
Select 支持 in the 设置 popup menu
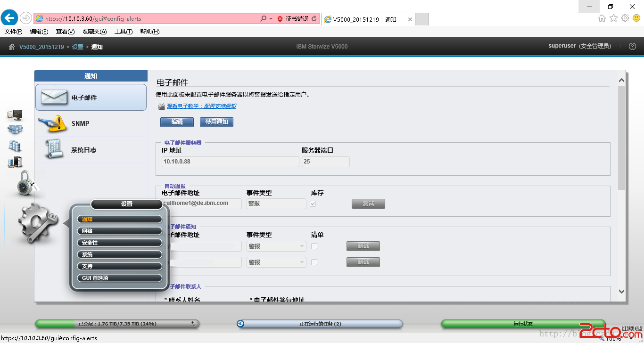tap(119, 266)
